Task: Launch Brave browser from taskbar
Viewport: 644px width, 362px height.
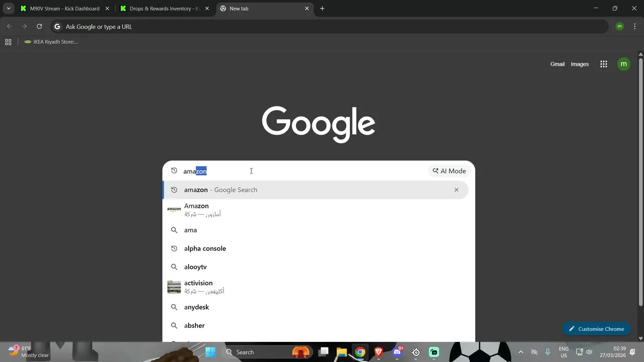Action: point(378,352)
